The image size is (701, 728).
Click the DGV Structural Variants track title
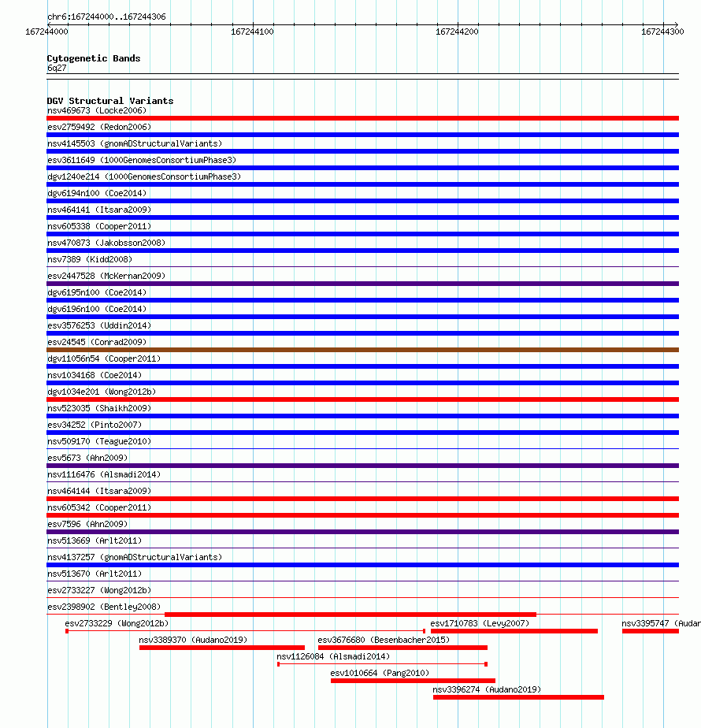110,101
